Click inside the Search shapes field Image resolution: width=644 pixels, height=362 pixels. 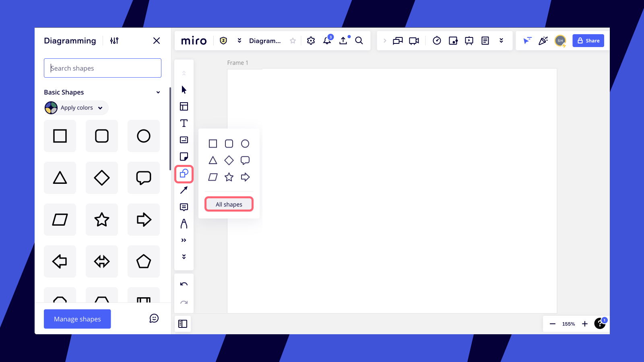102,68
